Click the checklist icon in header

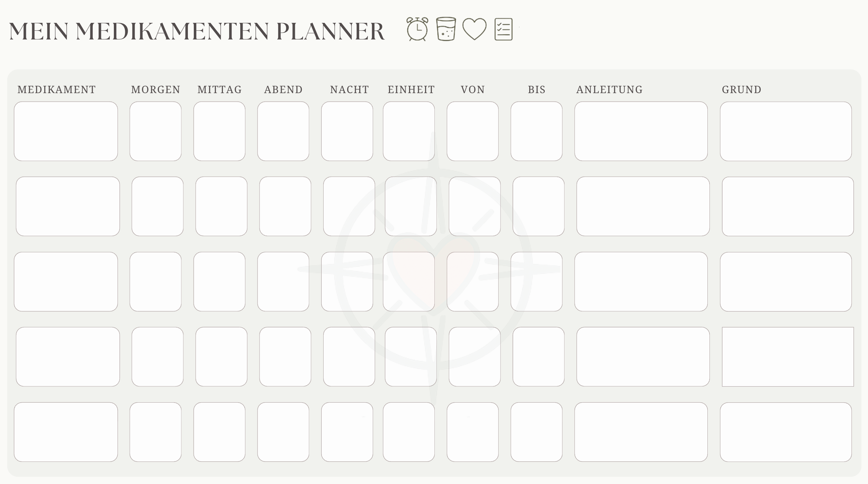coord(504,29)
